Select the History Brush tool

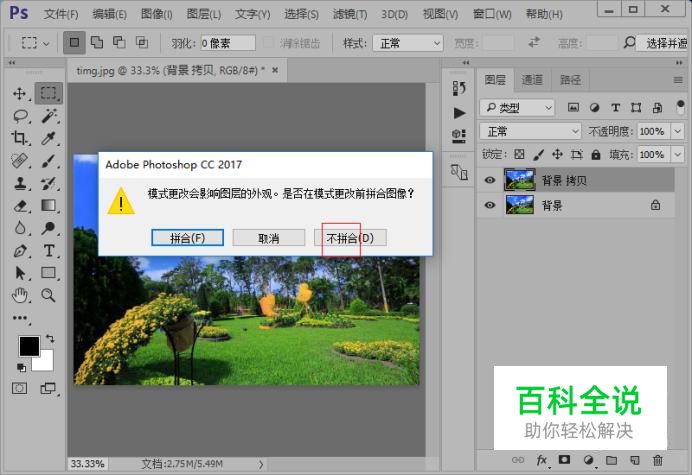(49, 183)
